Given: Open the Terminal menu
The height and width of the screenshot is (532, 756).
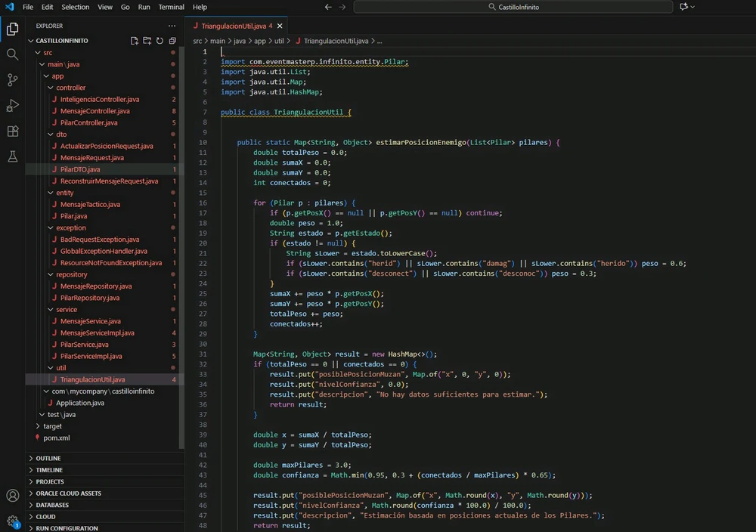Looking at the screenshot, I should tap(171, 7).
